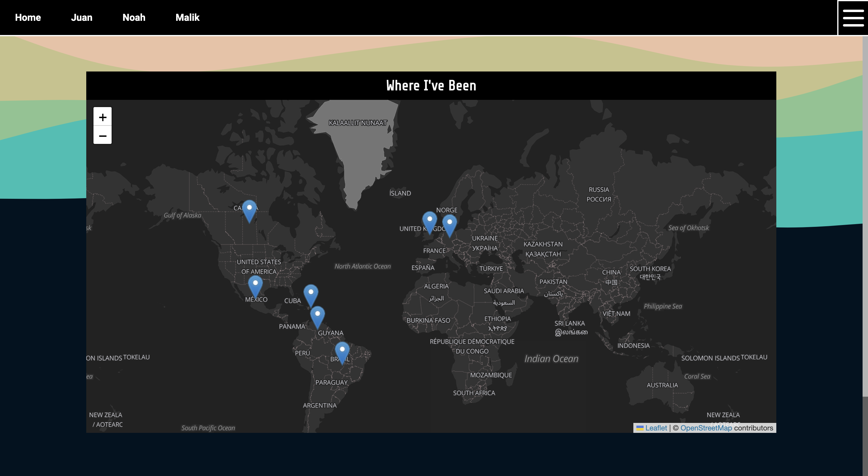Click the map marker over México

point(255,286)
